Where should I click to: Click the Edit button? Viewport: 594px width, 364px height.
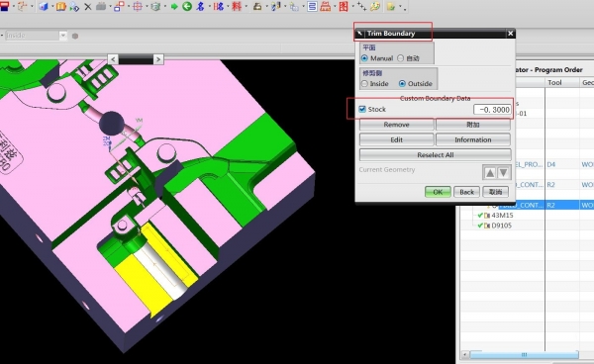point(396,139)
